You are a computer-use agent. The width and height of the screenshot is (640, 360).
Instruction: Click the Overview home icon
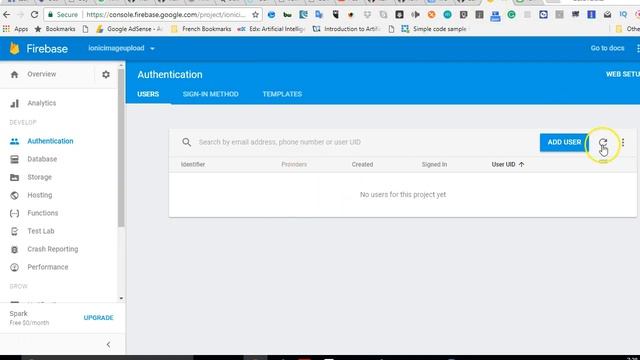click(x=15, y=74)
